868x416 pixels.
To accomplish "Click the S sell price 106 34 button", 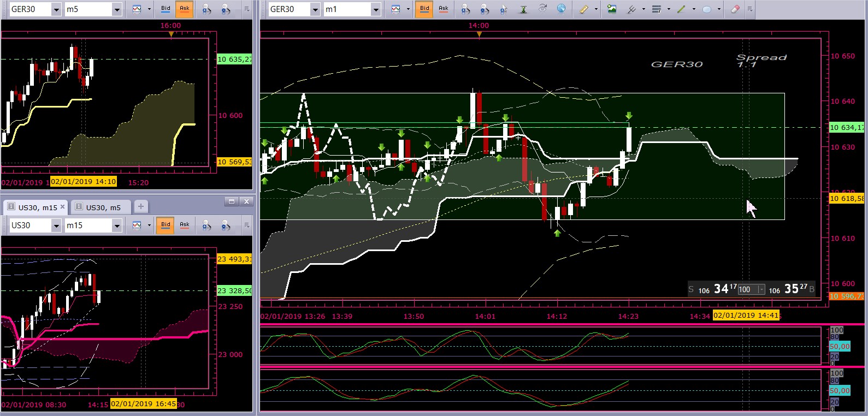I will click(x=712, y=289).
